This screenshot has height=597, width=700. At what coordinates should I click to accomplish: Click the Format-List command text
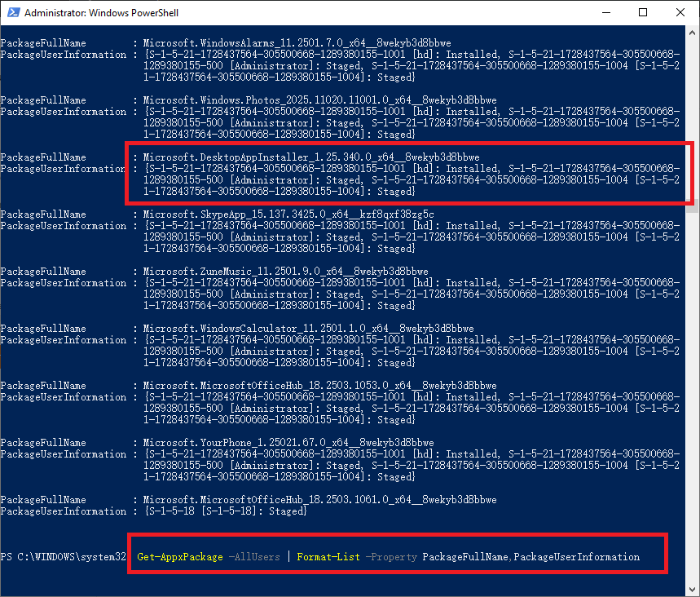[x=328, y=557]
